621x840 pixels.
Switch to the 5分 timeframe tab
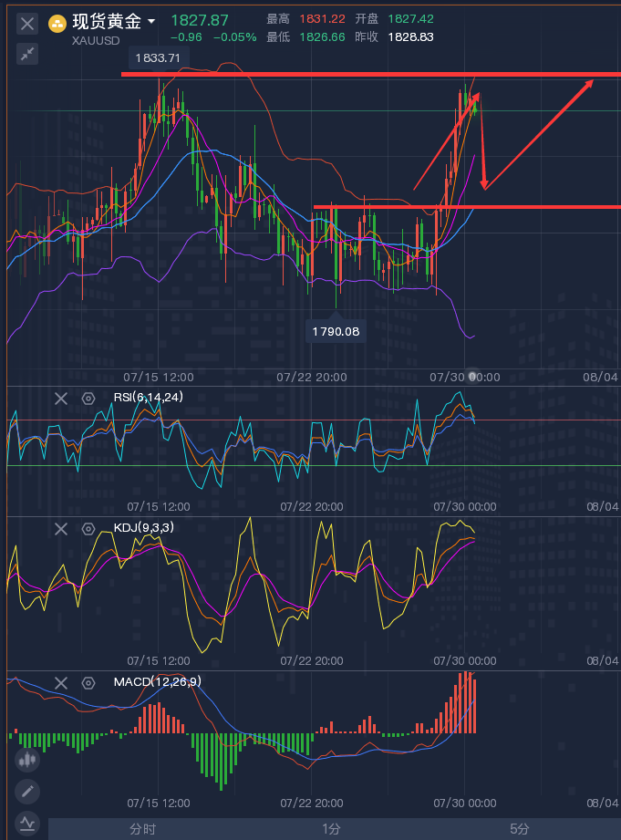[519, 829]
